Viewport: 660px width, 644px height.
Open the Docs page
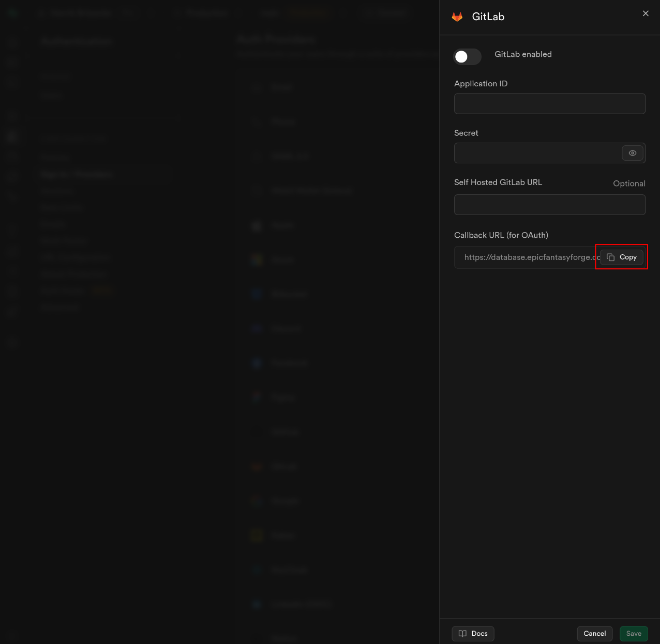tap(472, 634)
